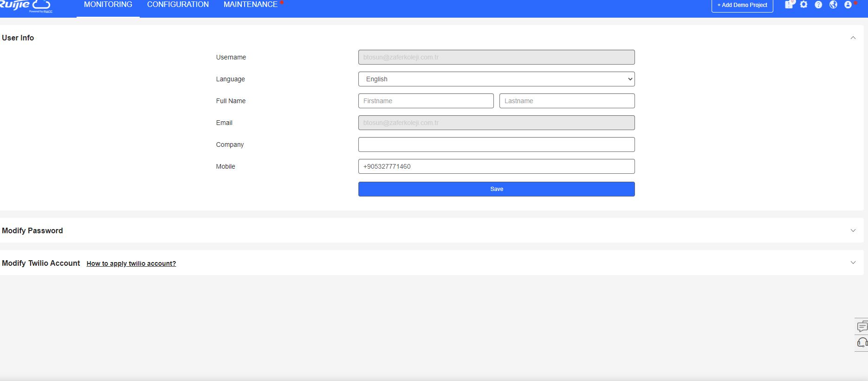Go to the MAINTENANCE tab
Image resolution: width=868 pixels, height=381 pixels.
pos(250,5)
